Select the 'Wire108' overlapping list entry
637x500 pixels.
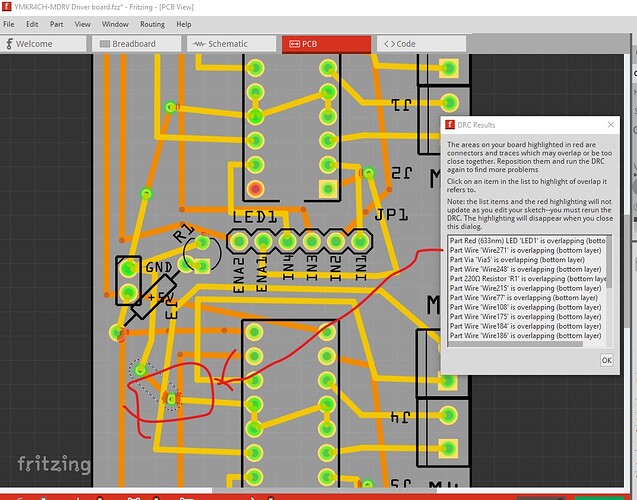tap(527, 307)
